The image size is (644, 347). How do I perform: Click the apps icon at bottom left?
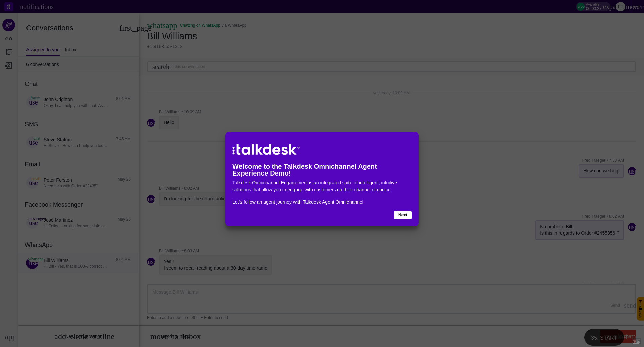[10, 337]
